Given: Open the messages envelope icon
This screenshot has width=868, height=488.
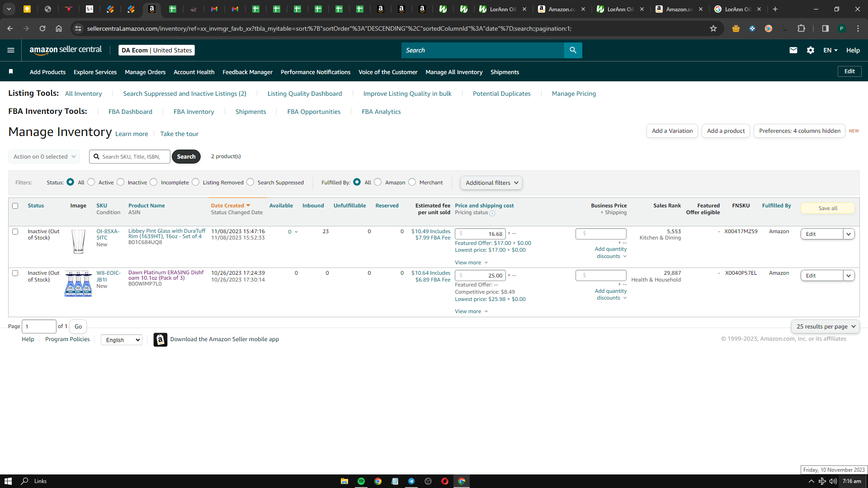Looking at the screenshot, I should pos(793,50).
